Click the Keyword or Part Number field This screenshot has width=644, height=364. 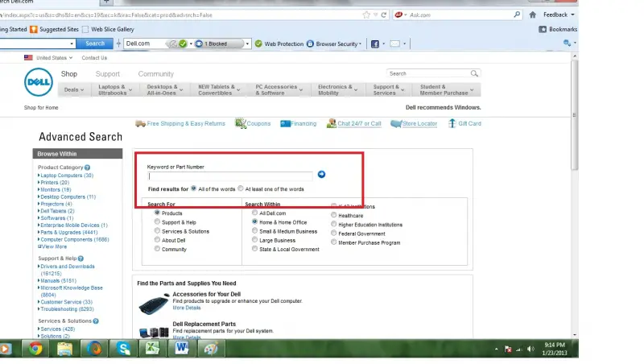tap(230, 176)
